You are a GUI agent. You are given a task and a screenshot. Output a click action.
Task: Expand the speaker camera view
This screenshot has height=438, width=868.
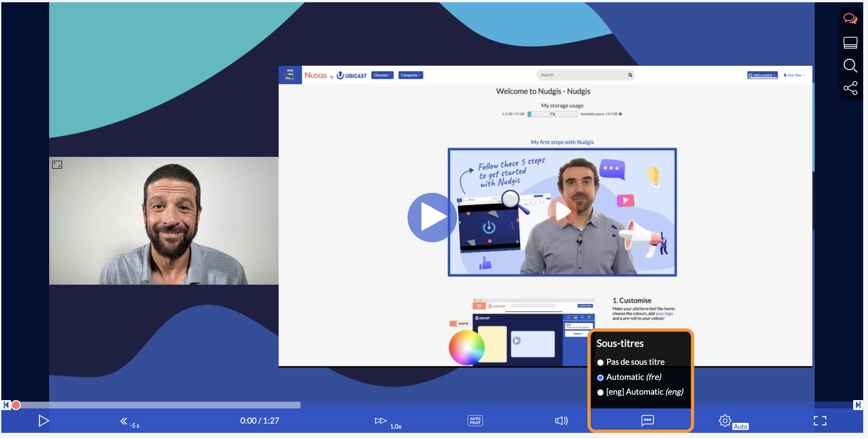coord(57,165)
